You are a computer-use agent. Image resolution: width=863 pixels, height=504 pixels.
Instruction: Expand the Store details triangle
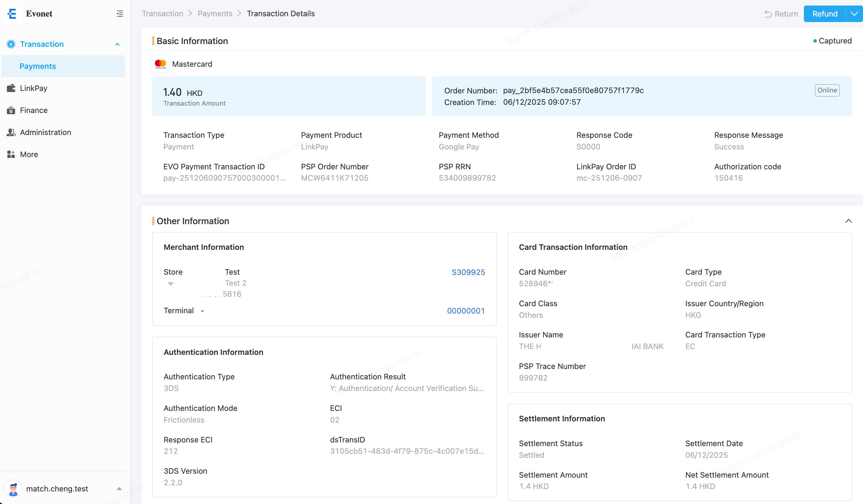[171, 284]
